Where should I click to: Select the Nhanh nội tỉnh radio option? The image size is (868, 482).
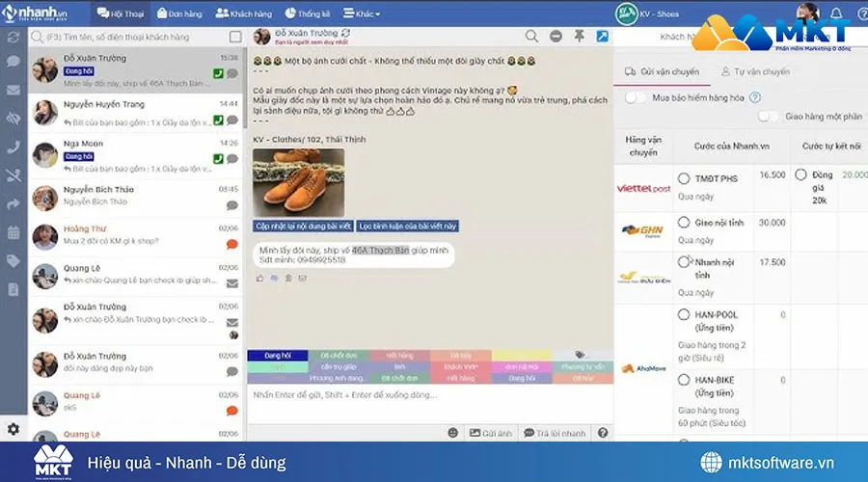pyautogui.click(x=684, y=262)
